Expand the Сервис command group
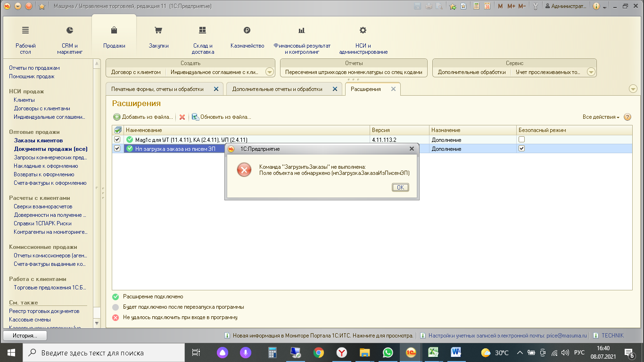 591,72
